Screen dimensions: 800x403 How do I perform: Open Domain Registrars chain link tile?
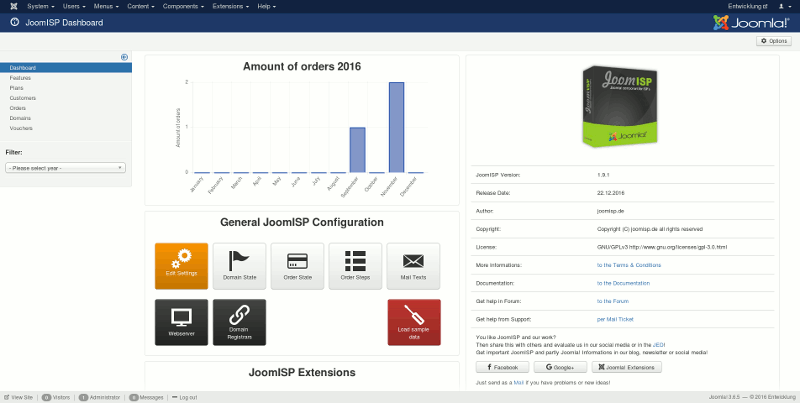click(x=239, y=322)
